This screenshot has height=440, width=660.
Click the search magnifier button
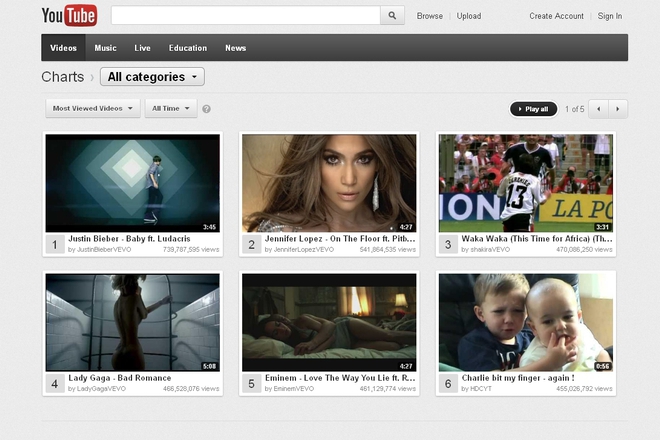coord(392,16)
